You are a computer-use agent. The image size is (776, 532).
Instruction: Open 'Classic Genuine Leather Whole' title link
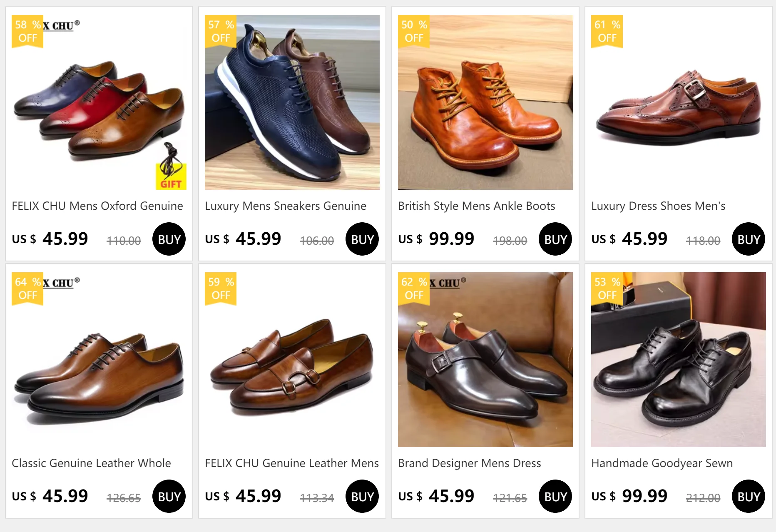91,463
